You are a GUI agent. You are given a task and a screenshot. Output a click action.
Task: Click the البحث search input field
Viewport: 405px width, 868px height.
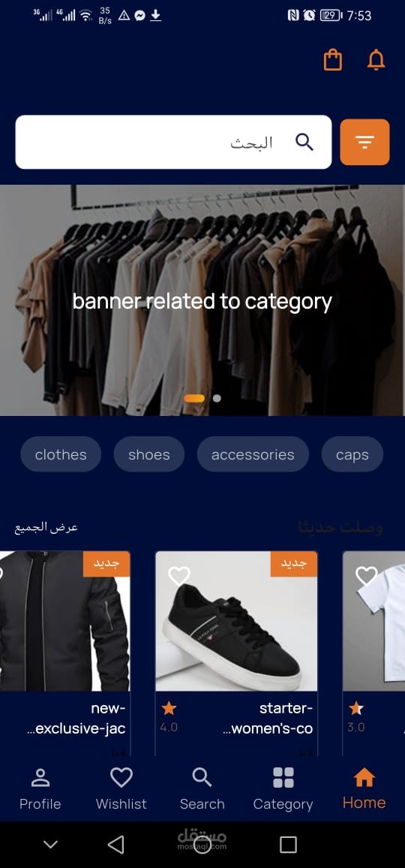click(x=174, y=142)
